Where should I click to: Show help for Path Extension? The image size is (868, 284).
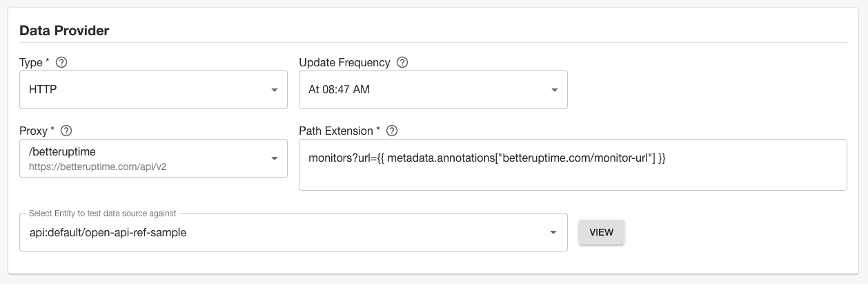[392, 131]
